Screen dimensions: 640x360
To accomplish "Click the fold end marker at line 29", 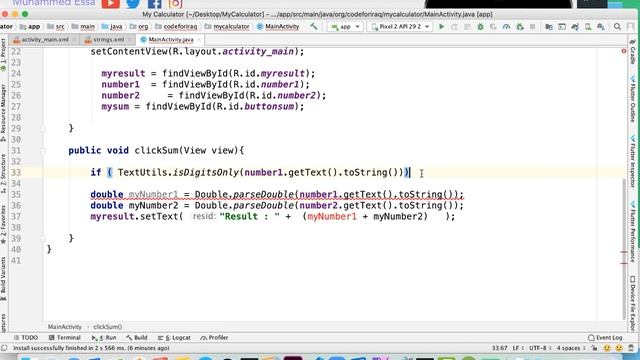I will (x=43, y=129).
